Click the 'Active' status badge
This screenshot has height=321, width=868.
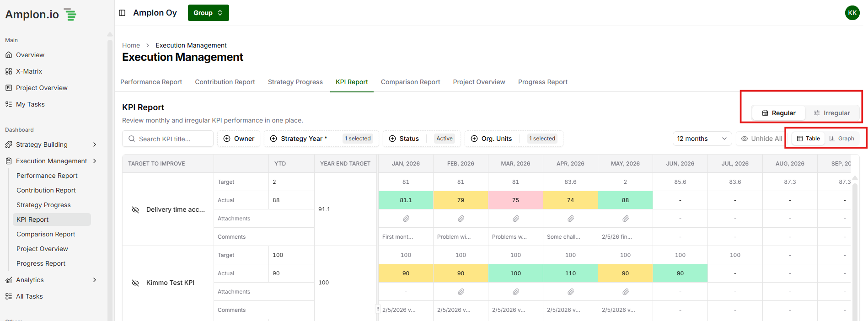click(445, 139)
